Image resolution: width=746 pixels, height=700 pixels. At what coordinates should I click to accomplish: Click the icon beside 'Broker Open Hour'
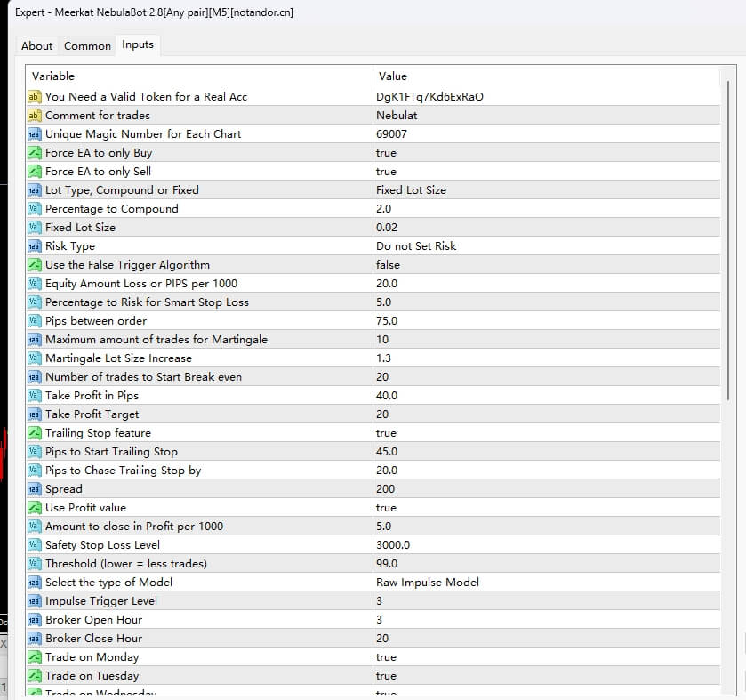(35, 619)
